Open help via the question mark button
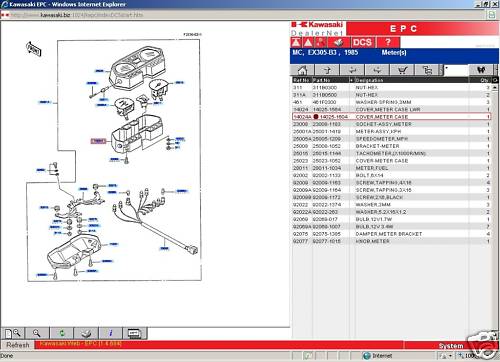 coord(388,42)
